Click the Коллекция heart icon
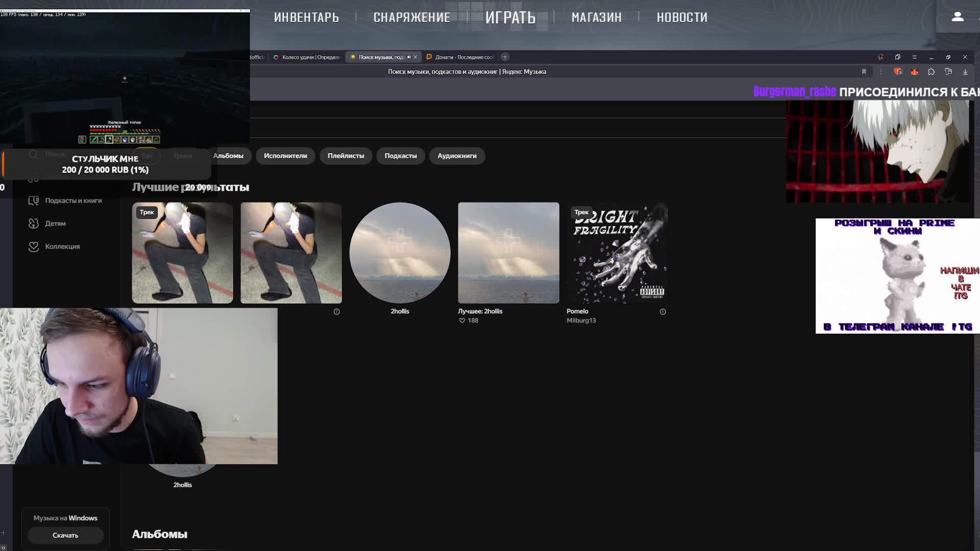980x551 pixels. coord(34,246)
